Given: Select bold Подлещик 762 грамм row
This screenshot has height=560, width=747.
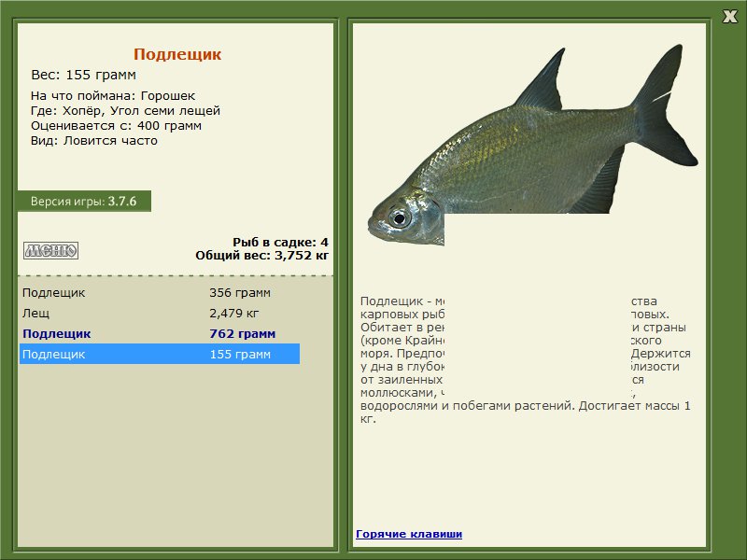Looking at the screenshot, I should point(160,333).
